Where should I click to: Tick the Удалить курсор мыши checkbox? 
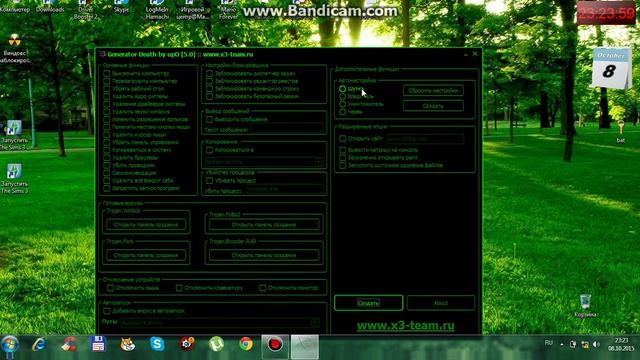pyautogui.click(x=107, y=135)
